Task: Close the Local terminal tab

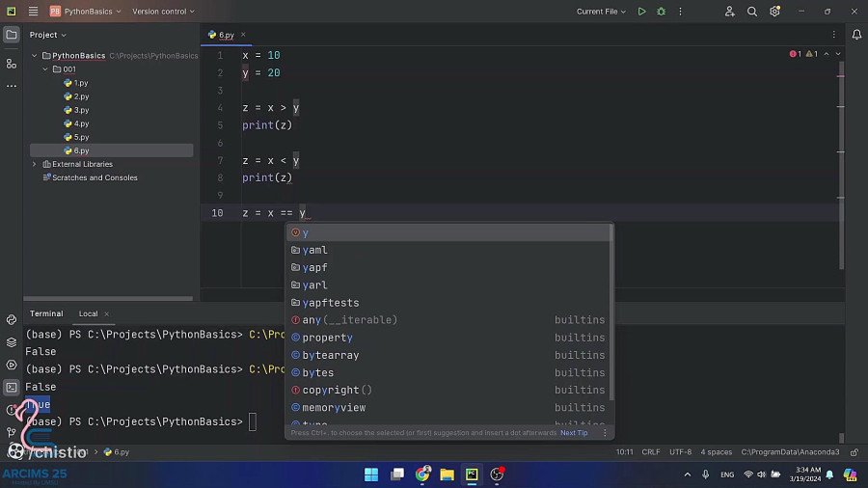Action: click(107, 313)
